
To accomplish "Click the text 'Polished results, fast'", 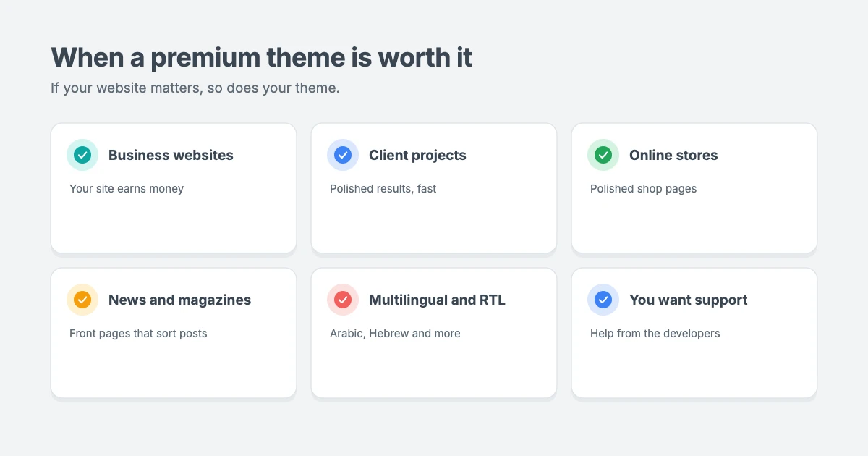I will pos(383,189).
